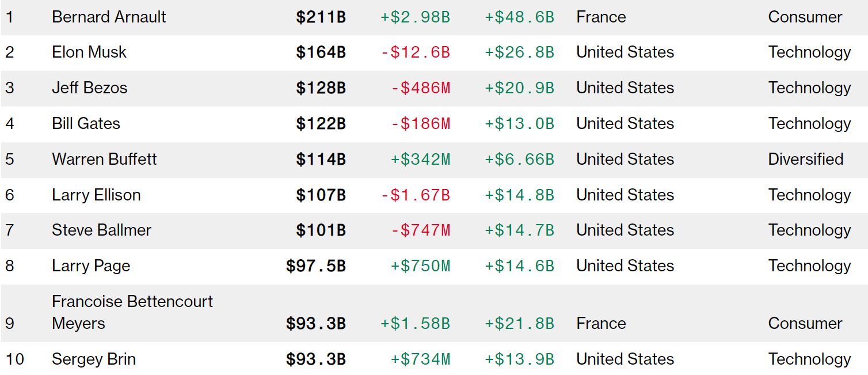Viewport: 868px width, 375px height.
Task: Select the Jeff Bezos entry
Action: click(x=89, y=88)
